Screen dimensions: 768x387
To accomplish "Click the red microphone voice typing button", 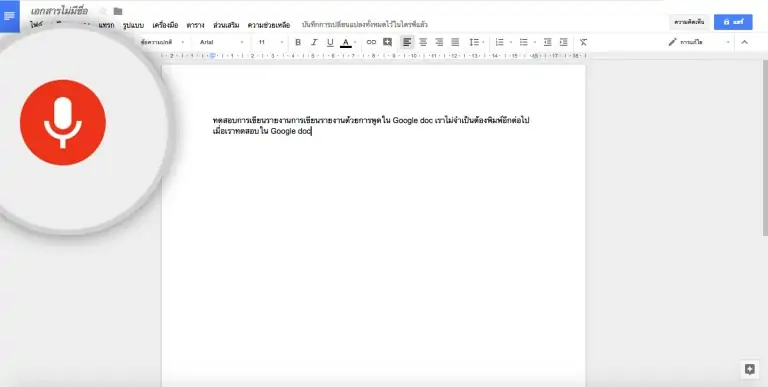I will point(63,122).
